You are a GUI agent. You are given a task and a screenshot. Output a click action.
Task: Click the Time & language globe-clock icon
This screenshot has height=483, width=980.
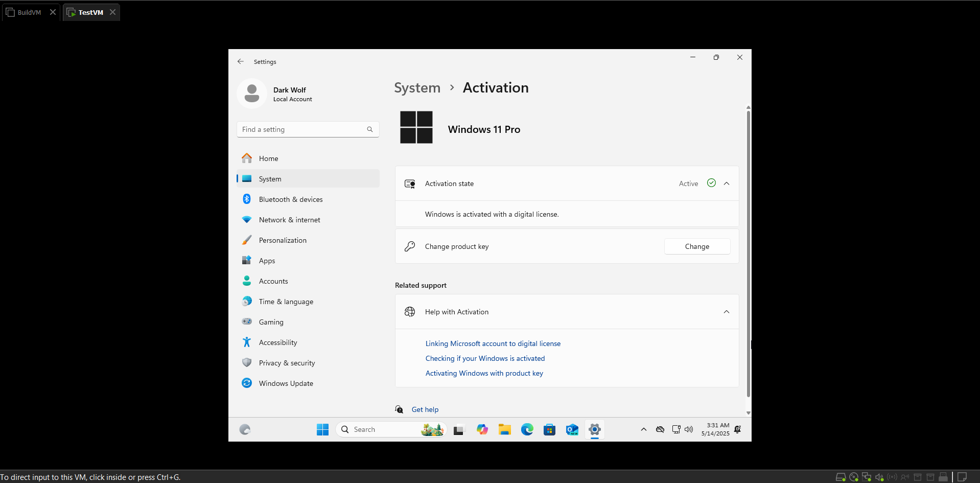pos(247,302)
